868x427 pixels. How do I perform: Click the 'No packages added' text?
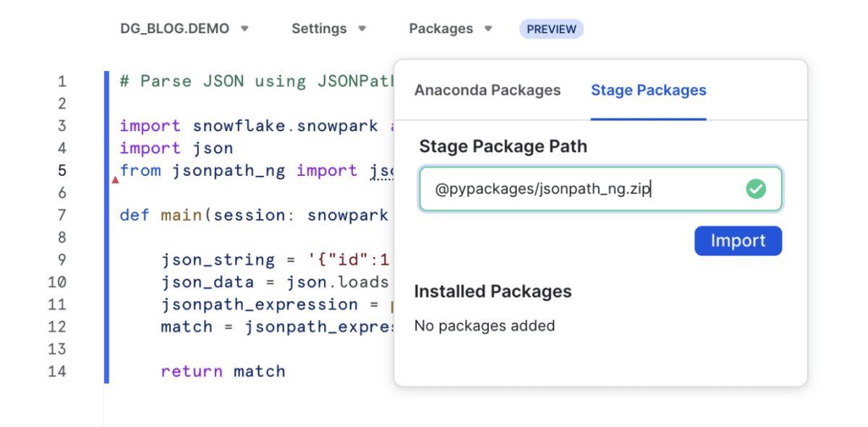[x=485, y=326]
